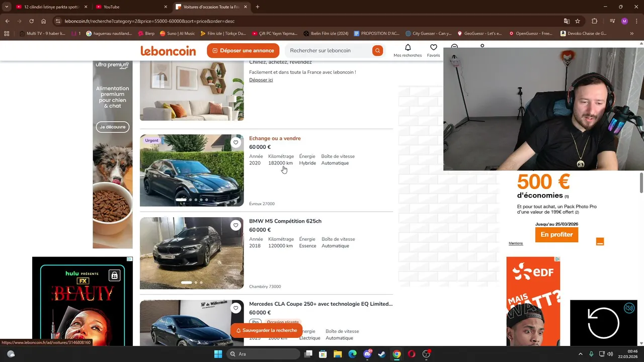Screen dimensions: 644x362
Task: Click the page vertical scrollbar thumb
Action: pyautogui.click(x=641, y=182)
